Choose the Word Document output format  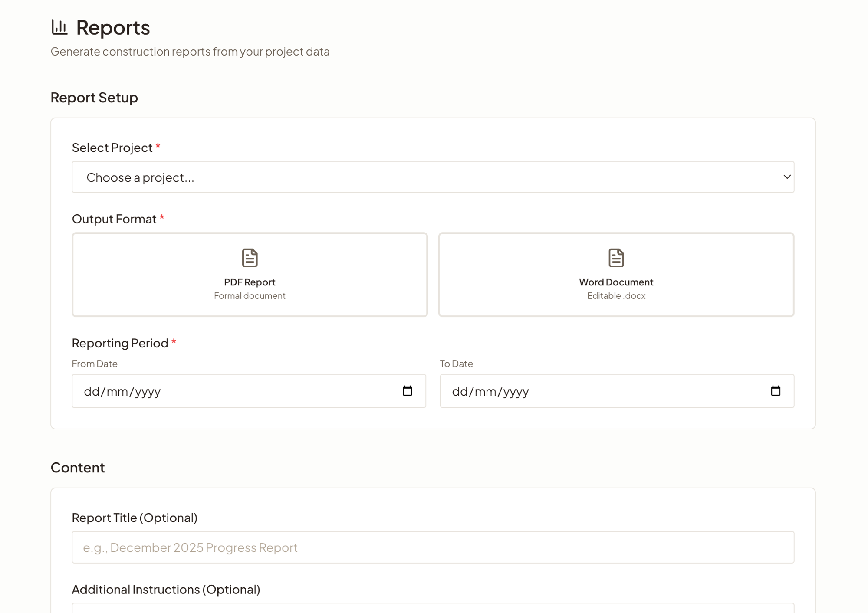[x=616, y=275]
